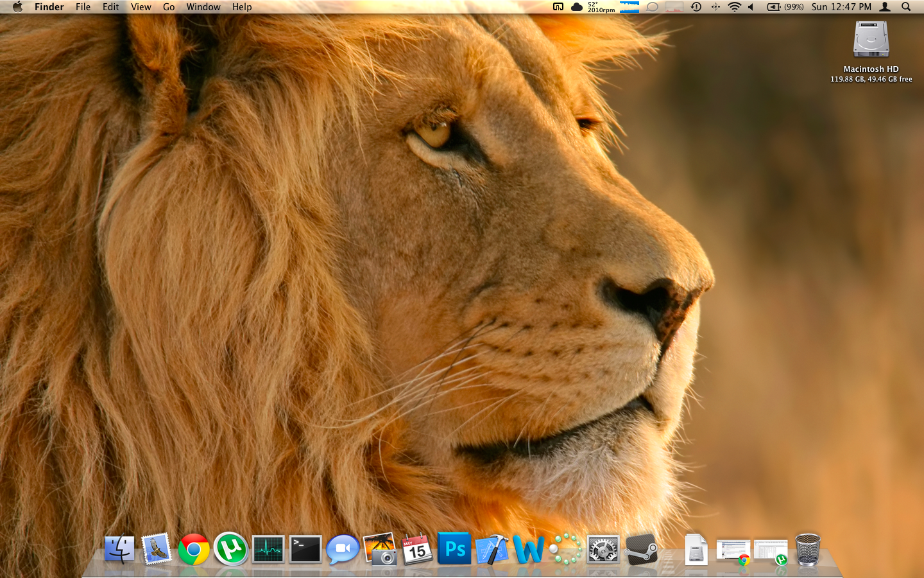Launch the blue W app in Dock
This screenshot has height=578, width=924.
(529, 550)
